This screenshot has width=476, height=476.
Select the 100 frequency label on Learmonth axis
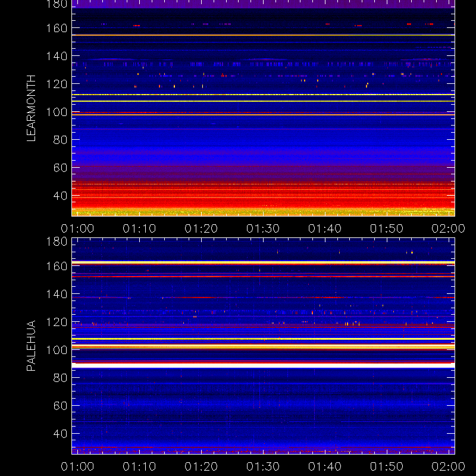57,112
